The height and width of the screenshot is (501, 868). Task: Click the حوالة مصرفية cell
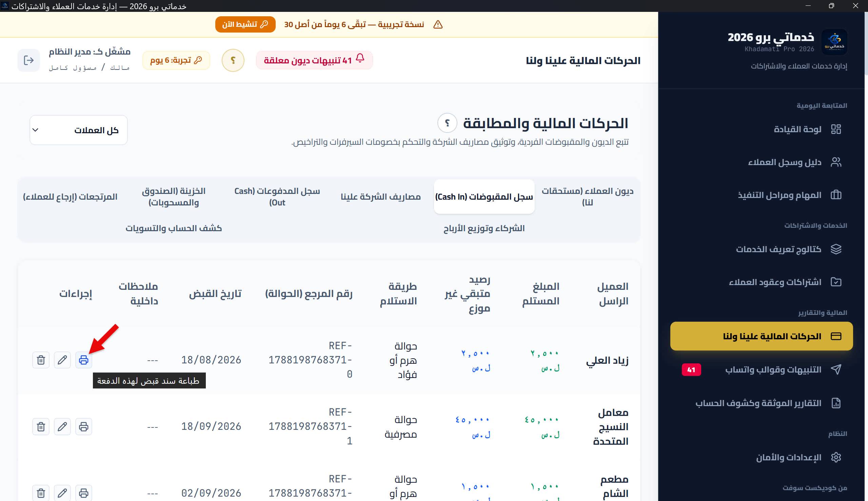pos(401,427)
